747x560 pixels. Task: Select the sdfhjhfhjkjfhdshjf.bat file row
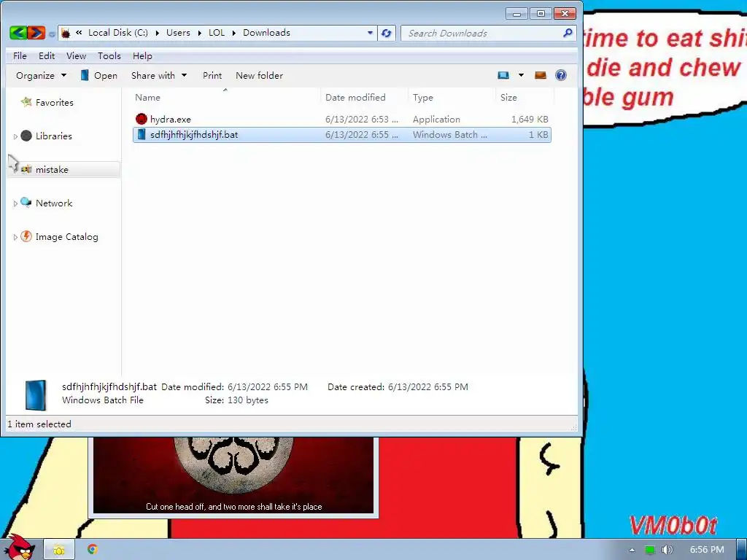[342, 135]
